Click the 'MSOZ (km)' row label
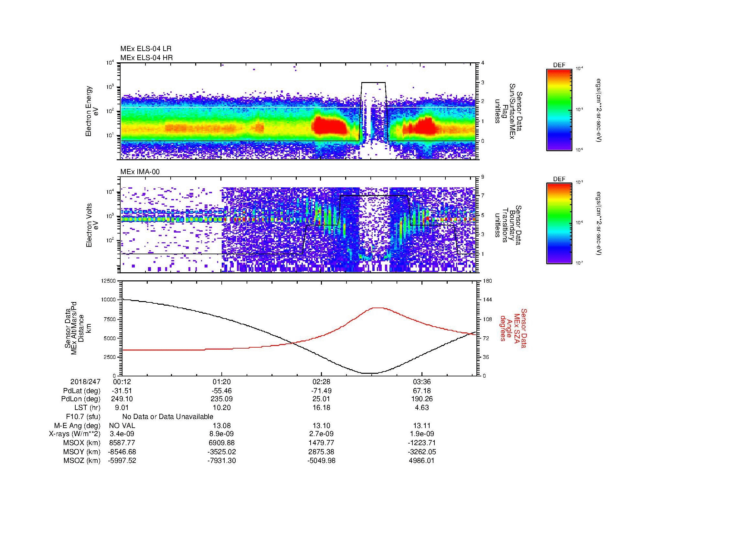This screenshot has height=534, width=756. 82,461
